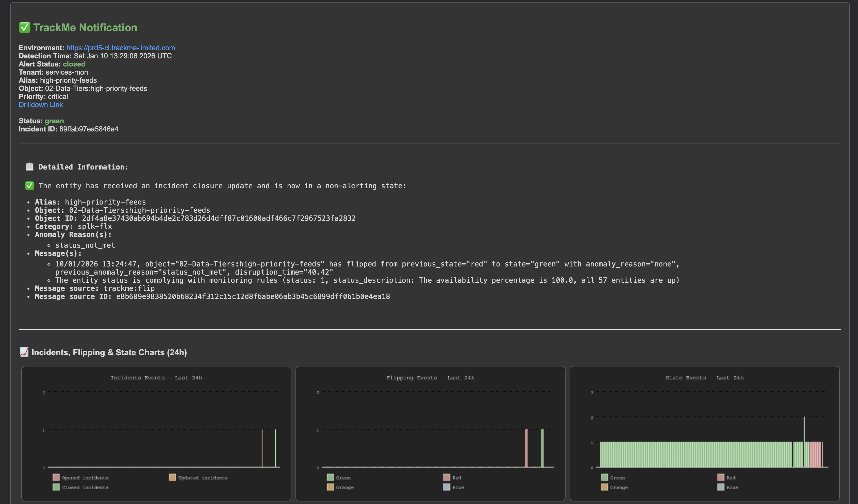This screenshot has width=858, height=504.
Task: Toggle Green legend in State Events chart
Action: click(604, 477)
